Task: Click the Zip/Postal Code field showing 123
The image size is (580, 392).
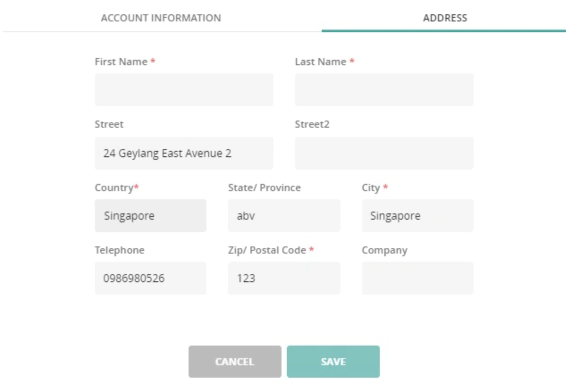Action: 283,277
